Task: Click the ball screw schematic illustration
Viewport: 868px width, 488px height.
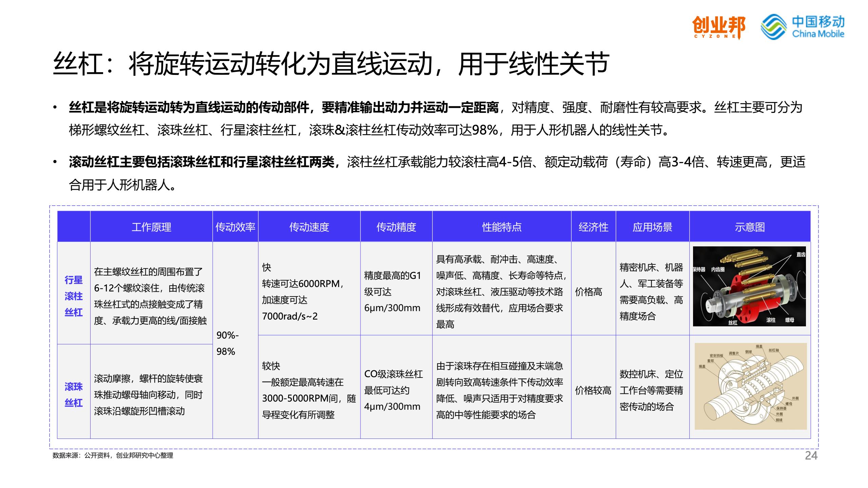Action: click(x=750, y=386)
